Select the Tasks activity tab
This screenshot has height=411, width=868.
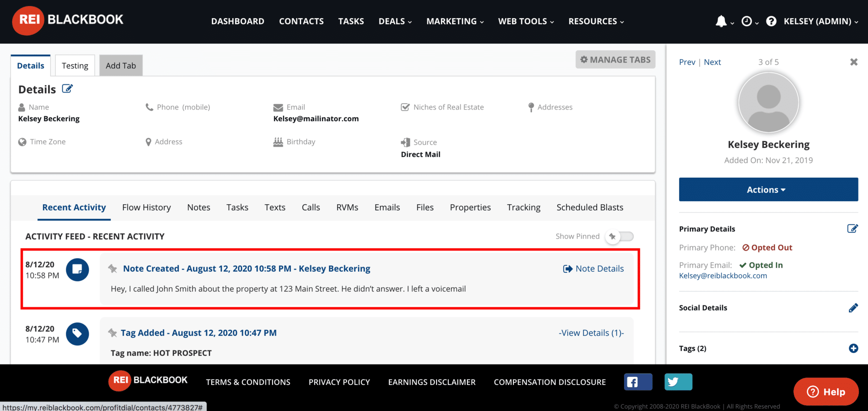237,208
